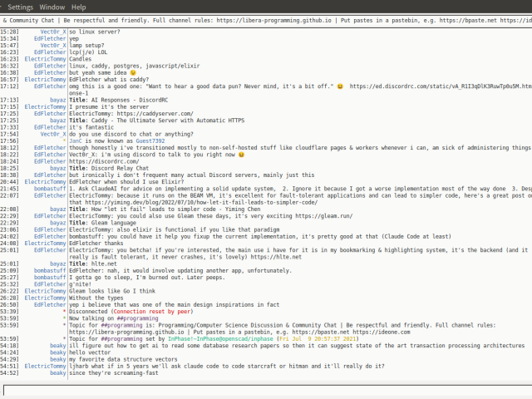Open the yiming.dev blog post link

tap(201, 203)
